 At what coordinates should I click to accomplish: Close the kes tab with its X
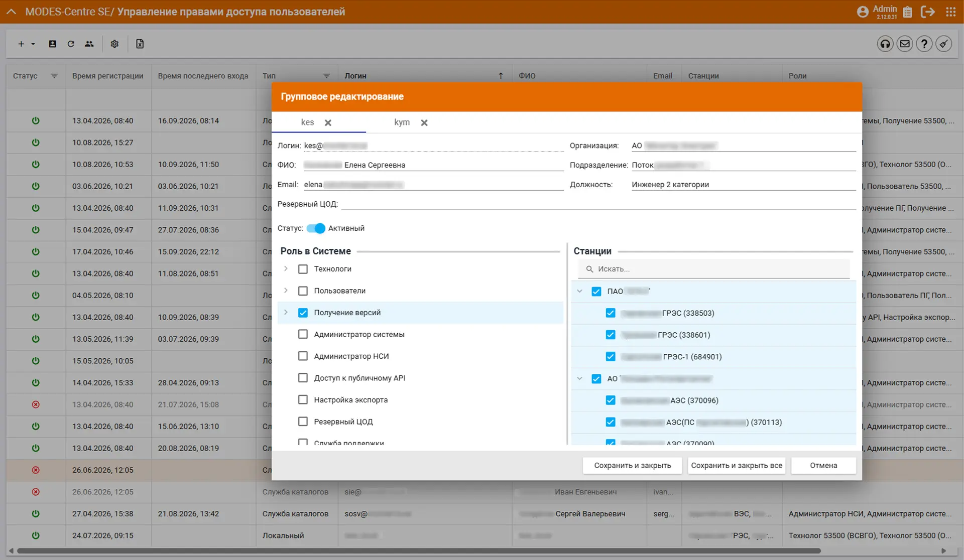[x=328, y=122]
